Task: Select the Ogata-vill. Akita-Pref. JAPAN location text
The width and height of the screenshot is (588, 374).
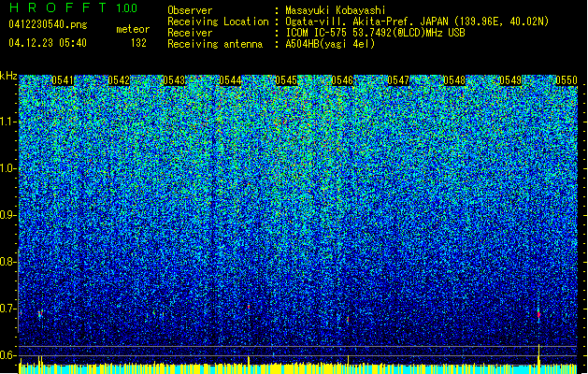Action: tap(417, 22)
